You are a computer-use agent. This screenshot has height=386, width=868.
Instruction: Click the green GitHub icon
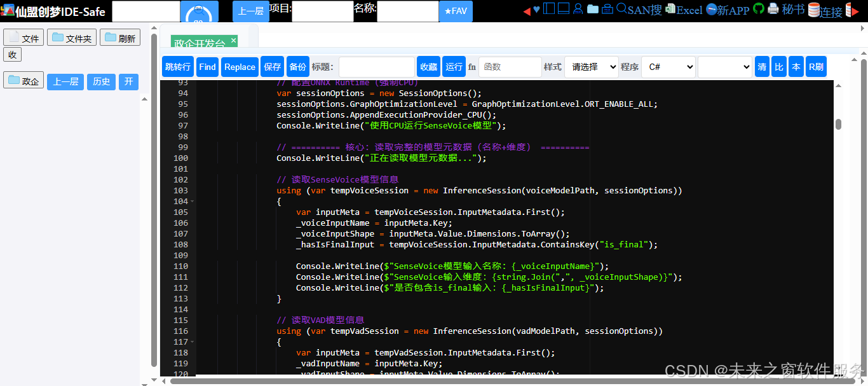click(x=759, y=9)
